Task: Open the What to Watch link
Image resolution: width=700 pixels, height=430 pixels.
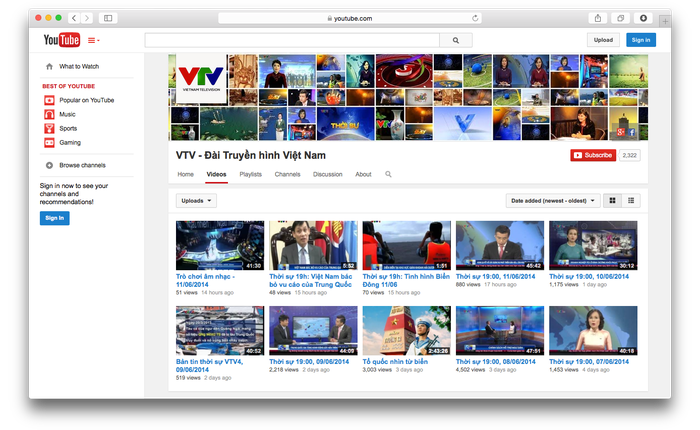Action: point(79,67)
